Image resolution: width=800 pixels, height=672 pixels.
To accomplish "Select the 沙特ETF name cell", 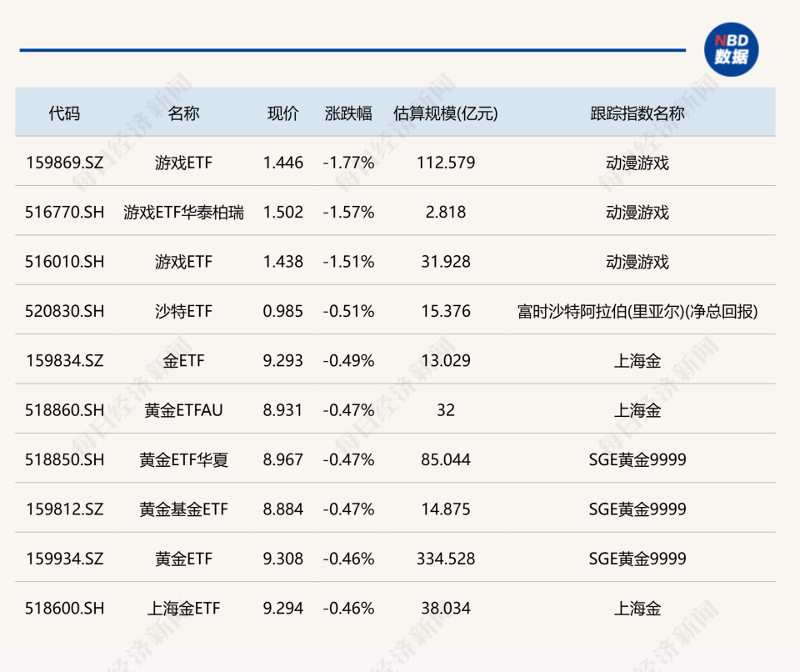I will tap(183, 311).
